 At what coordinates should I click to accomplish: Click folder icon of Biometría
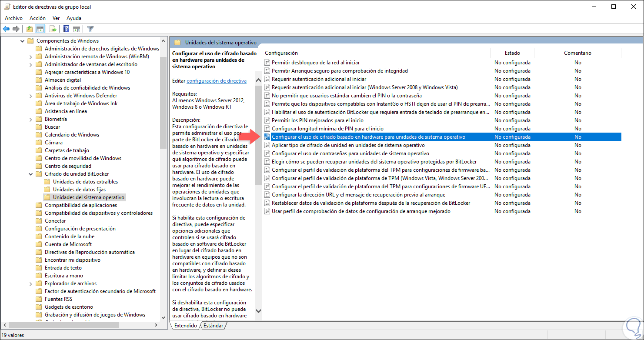pyautogui.click(x=39, y=119)
